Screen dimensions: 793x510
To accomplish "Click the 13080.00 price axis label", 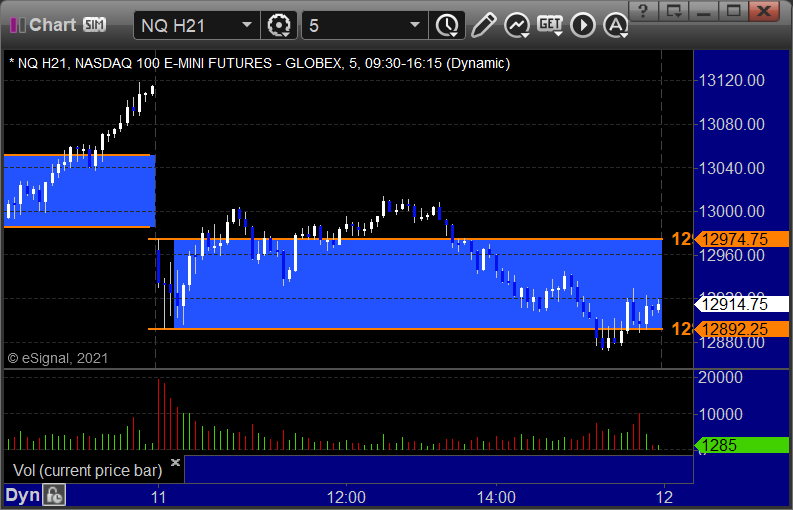I will pyautogui.click(x=731, y=124).
